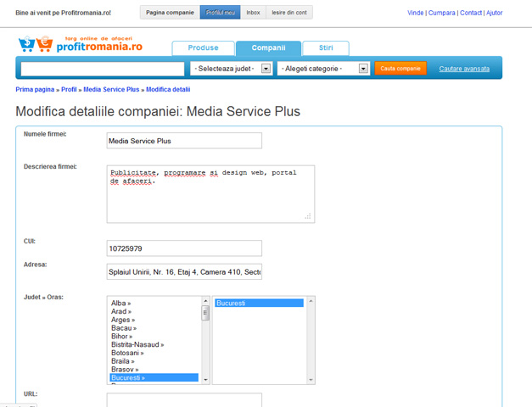
Task: Select Alba in the Judet list
Action: point(120,304)
